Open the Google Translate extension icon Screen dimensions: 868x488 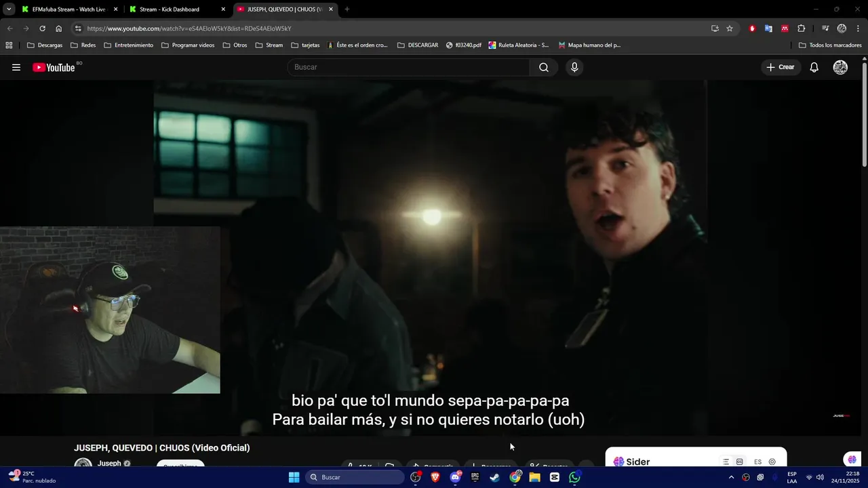click(768, 28)
